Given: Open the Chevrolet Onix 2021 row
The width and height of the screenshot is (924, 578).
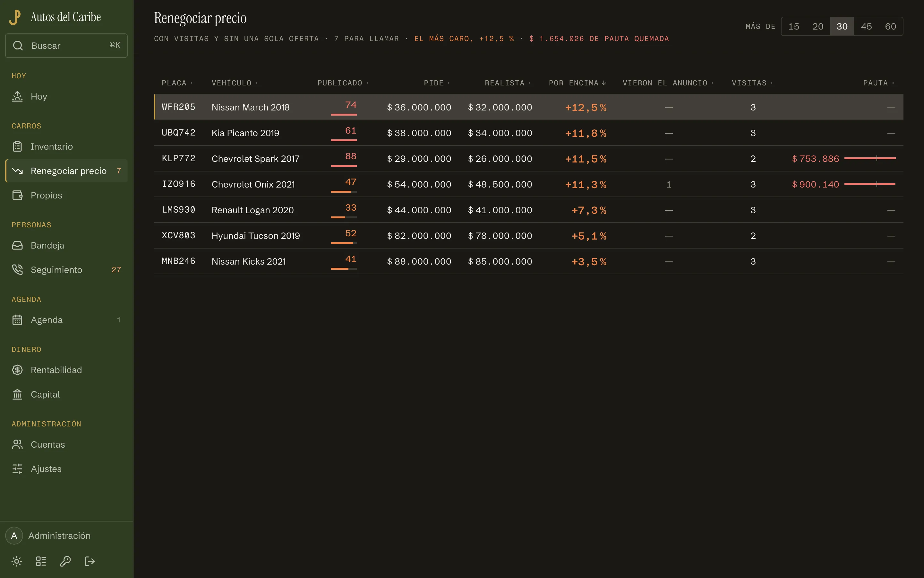Looking at the screenshot, I should pyautogui.click(x=528, y=184).
